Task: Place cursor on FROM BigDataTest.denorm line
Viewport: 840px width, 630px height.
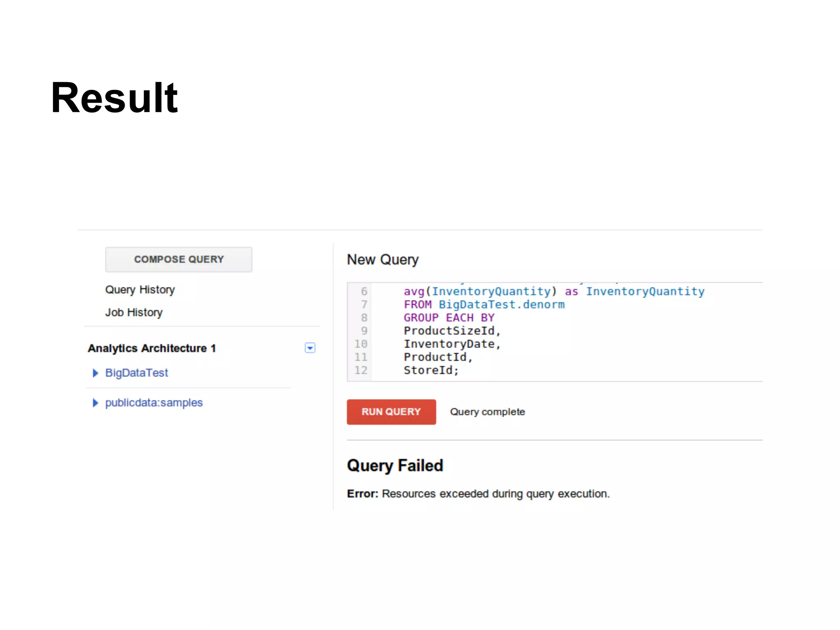Action: click(x=484, y=305)
